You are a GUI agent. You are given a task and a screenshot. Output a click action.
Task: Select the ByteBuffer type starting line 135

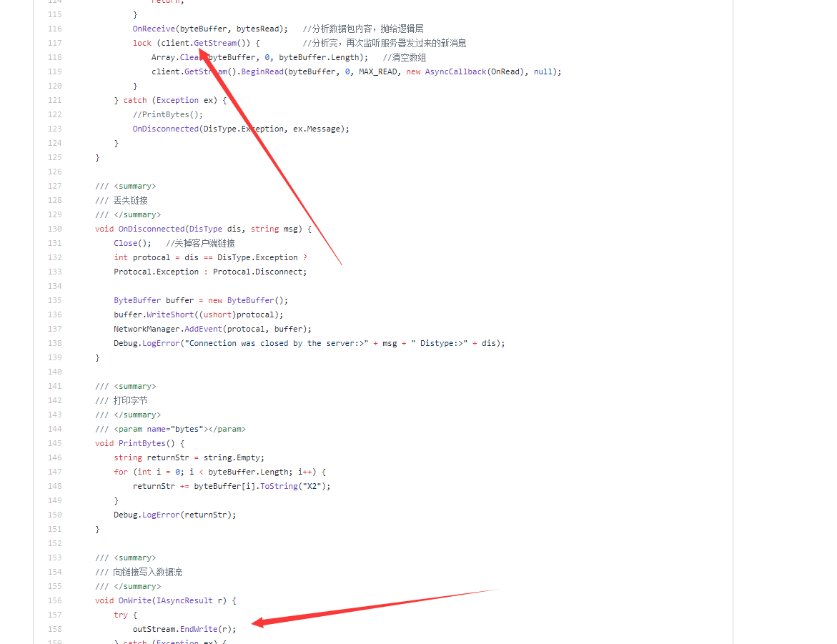coord(137,301)
